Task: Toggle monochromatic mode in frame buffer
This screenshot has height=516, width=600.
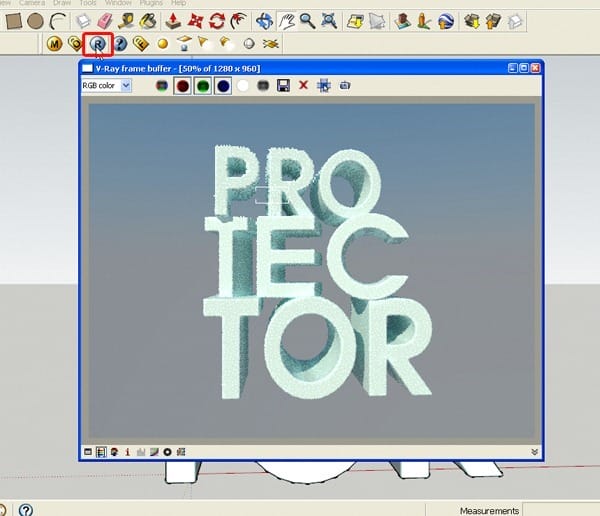Action: point(263,85)
